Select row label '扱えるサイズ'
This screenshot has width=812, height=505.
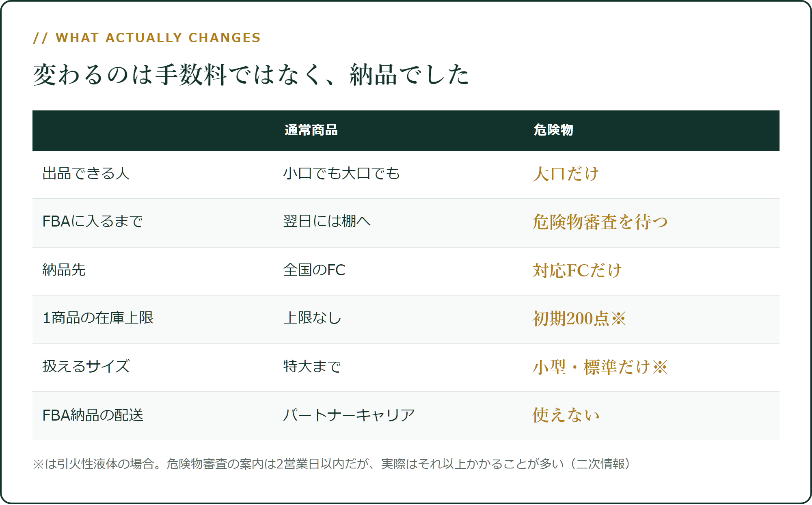86,366
